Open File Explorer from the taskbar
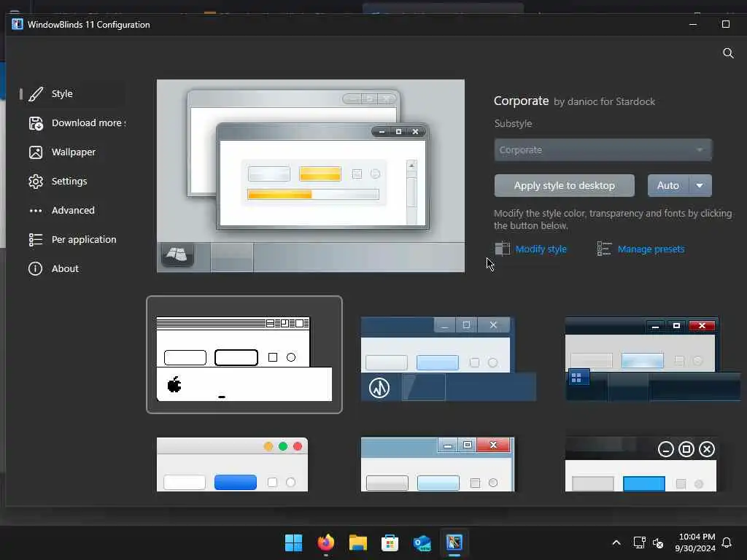This screenshot has height=560, width=747. [x=357, y=542]
